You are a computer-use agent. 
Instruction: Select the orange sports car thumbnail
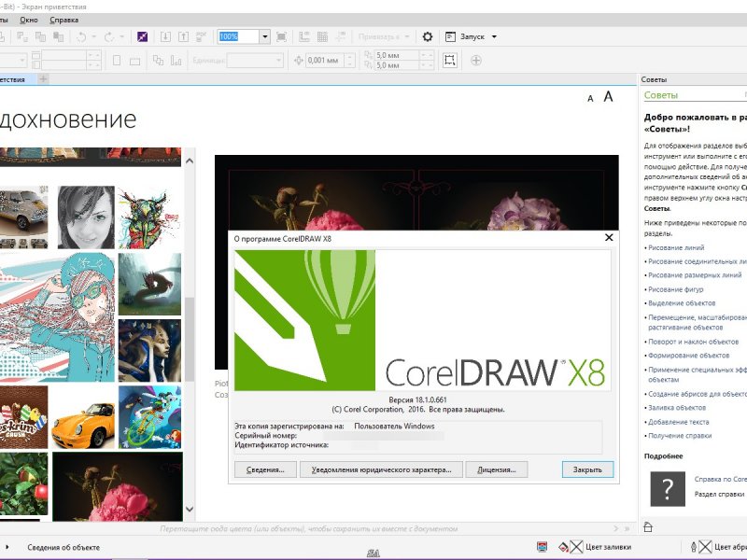click(x=83, y=417)
